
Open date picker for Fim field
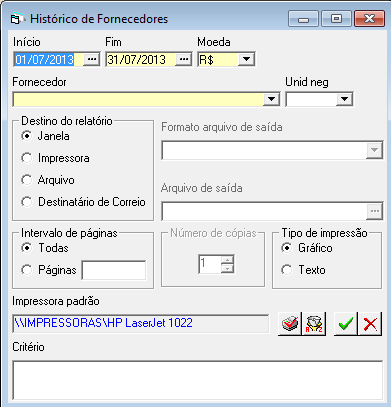tap(183, 60)
